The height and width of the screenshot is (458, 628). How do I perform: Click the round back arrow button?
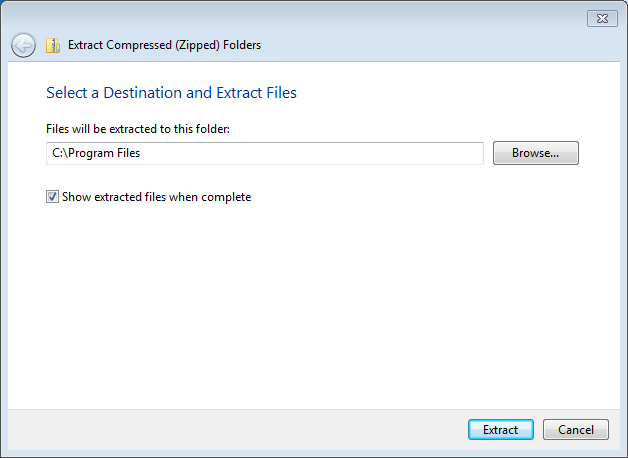23,45
